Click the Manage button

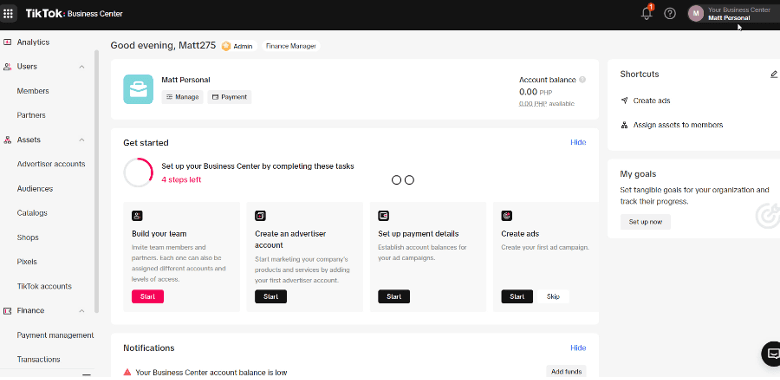(x=182, y=97)
